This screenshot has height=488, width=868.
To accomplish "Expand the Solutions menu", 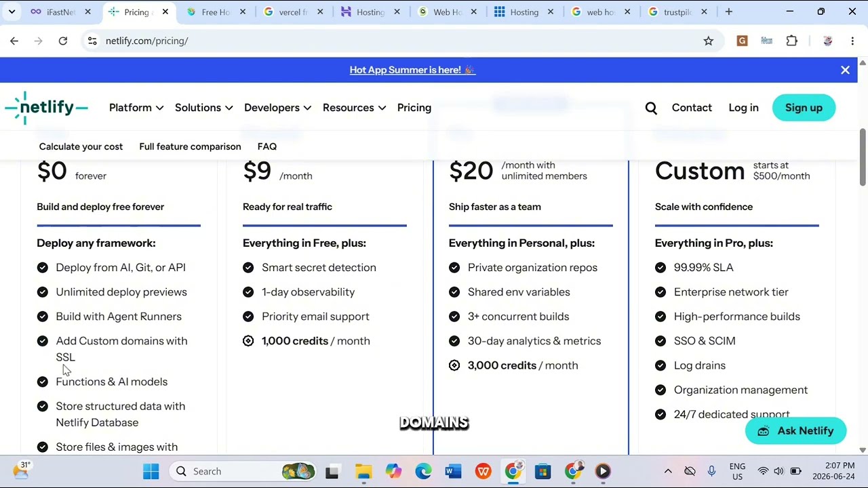I will [x=204, y=108].
